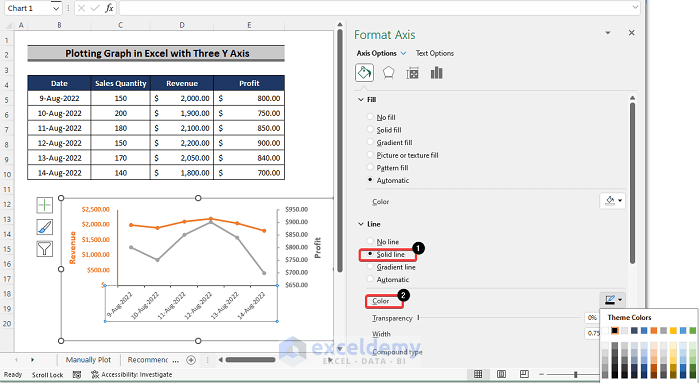
Task: Collapse the Line section
Action: (361, 224)
